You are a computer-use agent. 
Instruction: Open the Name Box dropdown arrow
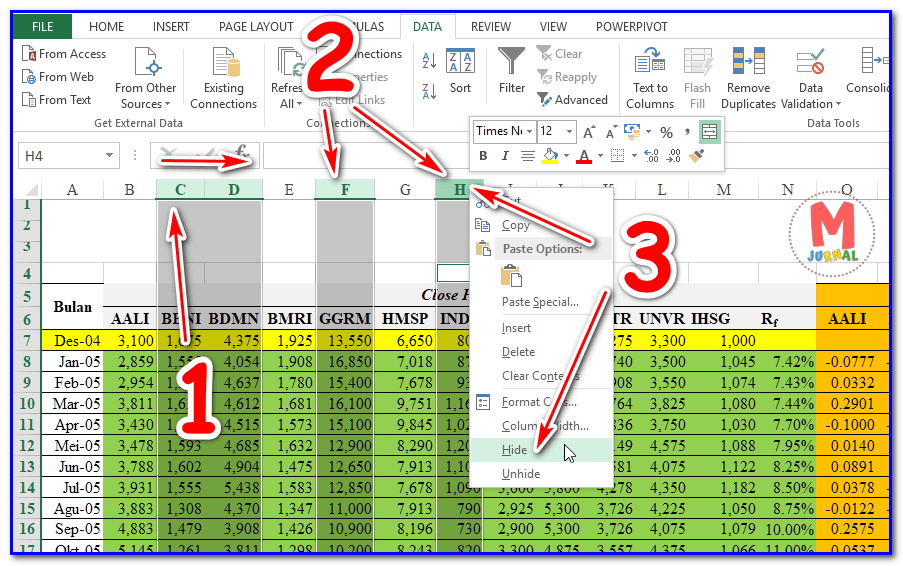(109, 155)
